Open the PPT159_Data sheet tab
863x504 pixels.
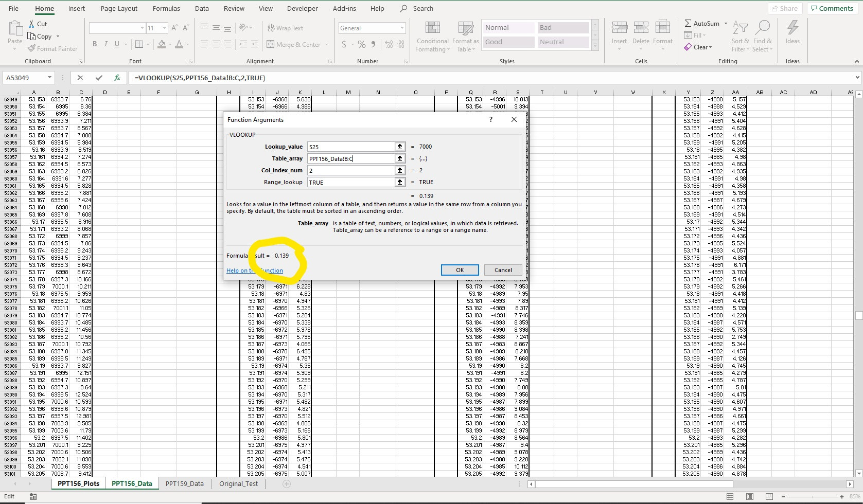click(x=185, y=483)
